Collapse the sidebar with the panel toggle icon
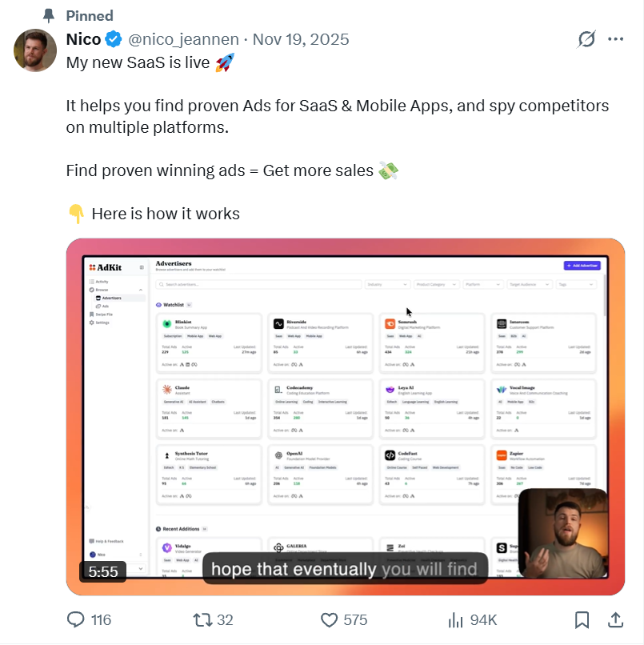The width and height of the screenshot is (644, 645). tap(141, 267)
